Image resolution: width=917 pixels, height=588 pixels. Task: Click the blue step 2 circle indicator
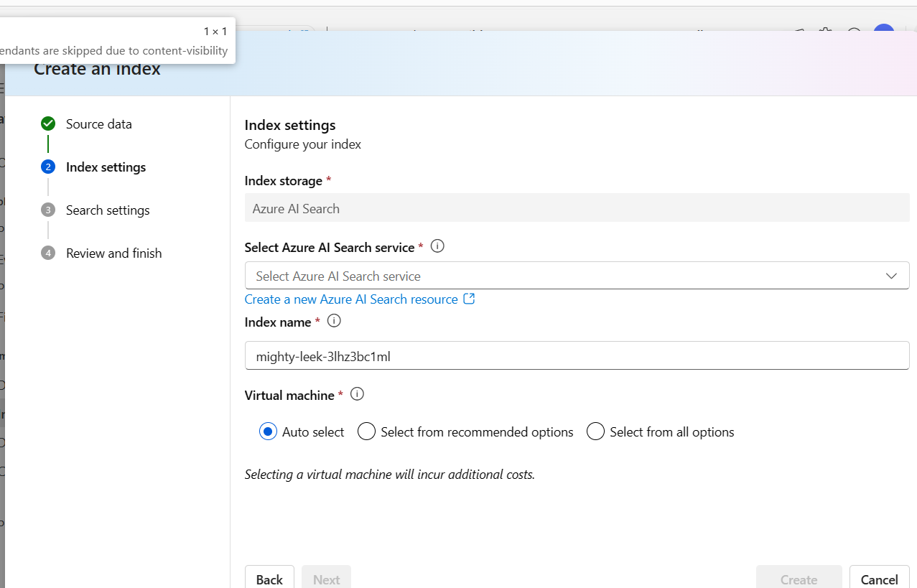pyautogui.click(x=47, y=166)
